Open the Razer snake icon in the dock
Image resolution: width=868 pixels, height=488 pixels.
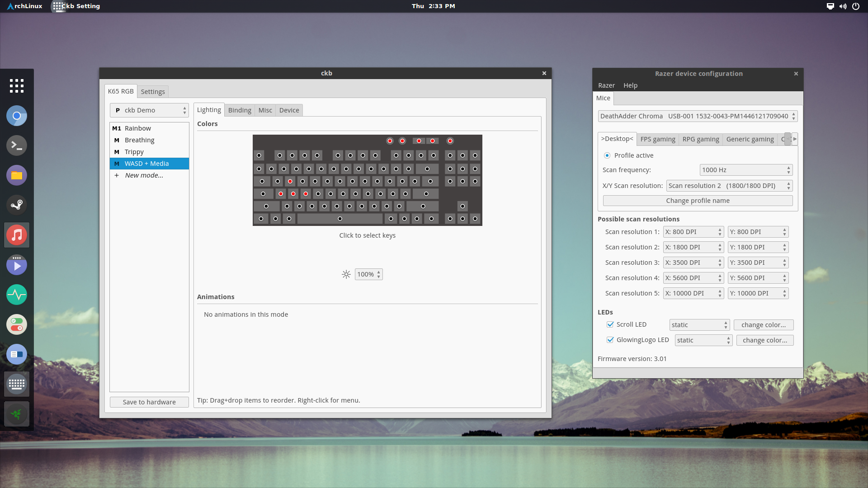click(x=17, y=413)
